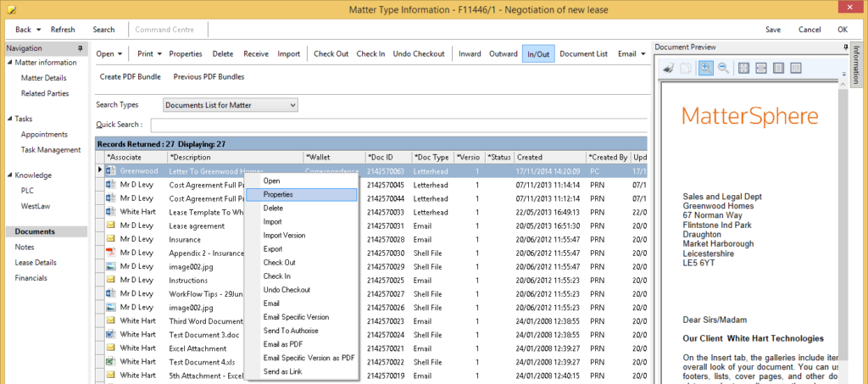Image resolution: width=868 pixels, height=384 pixels.
Task: Toggle the In/Out filter button
Action: pos(538,54)
